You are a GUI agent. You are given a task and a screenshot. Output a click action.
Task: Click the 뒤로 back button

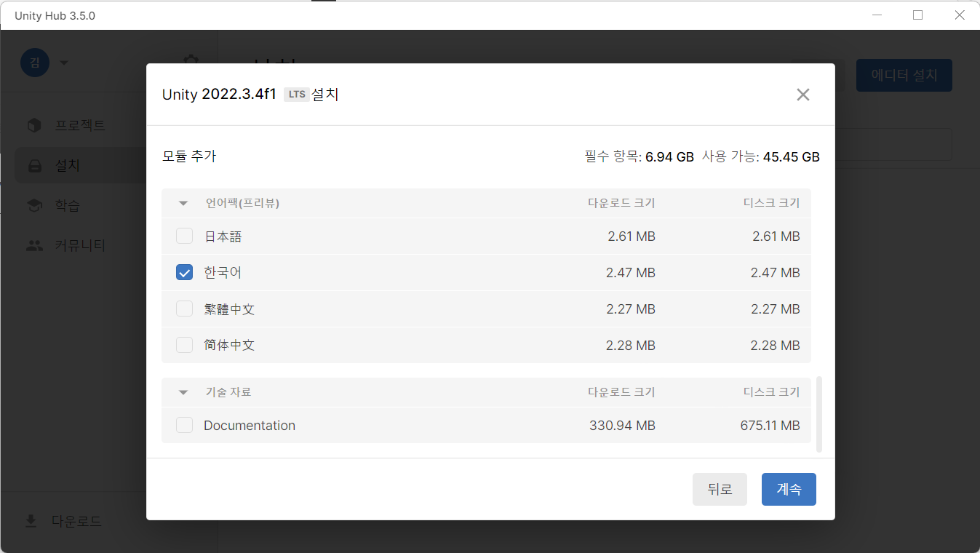[x=720, y=489]
